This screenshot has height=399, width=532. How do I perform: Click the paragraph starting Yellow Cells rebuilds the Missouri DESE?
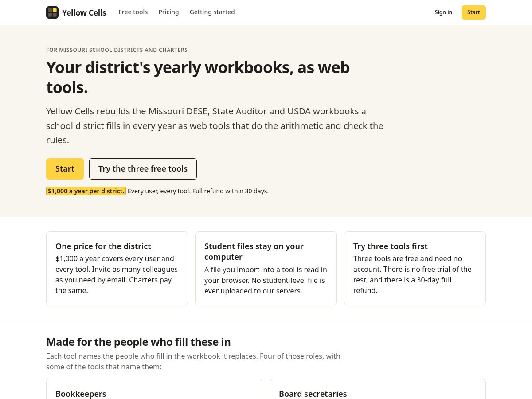point(215,125)
